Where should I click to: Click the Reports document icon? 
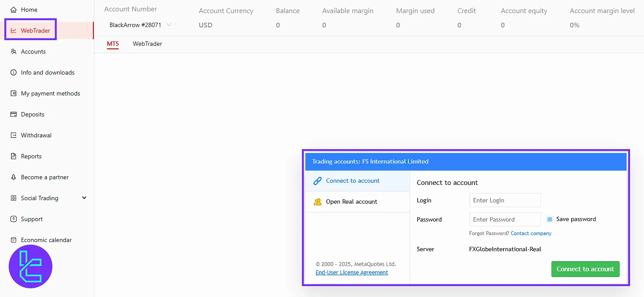(14, 156)
